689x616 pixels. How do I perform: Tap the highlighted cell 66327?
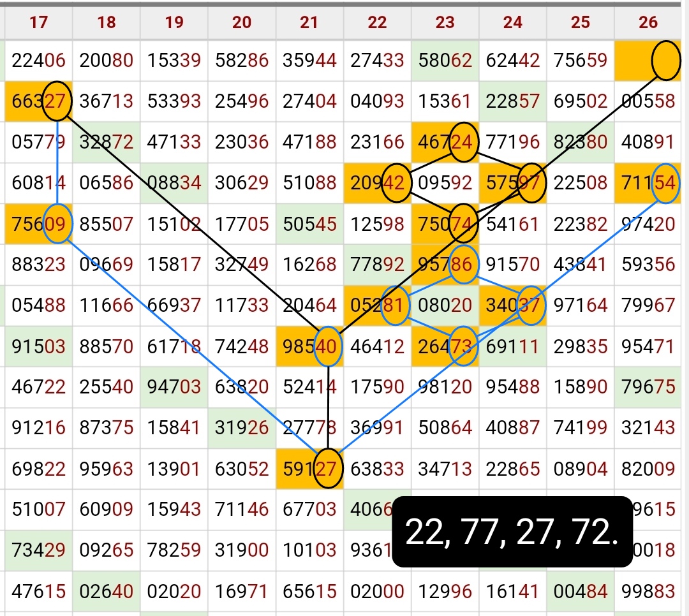click(x=39, y=101)
